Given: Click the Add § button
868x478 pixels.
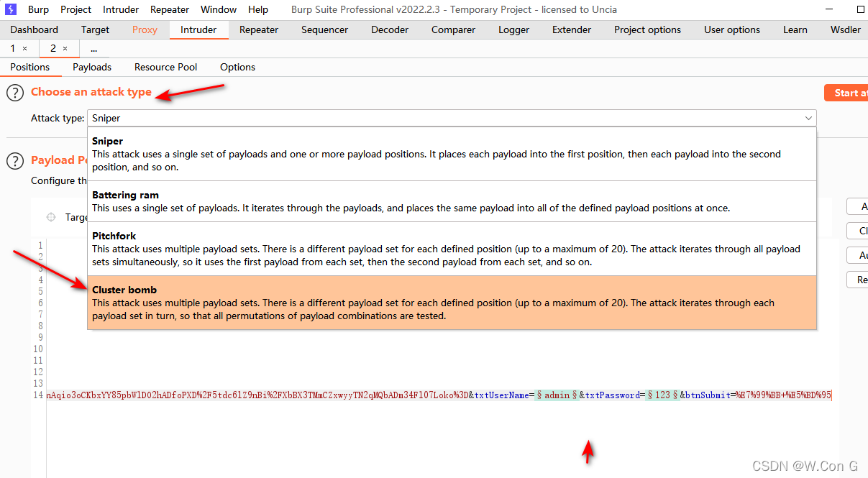Looking at the screenshot, I should [858, 207].
